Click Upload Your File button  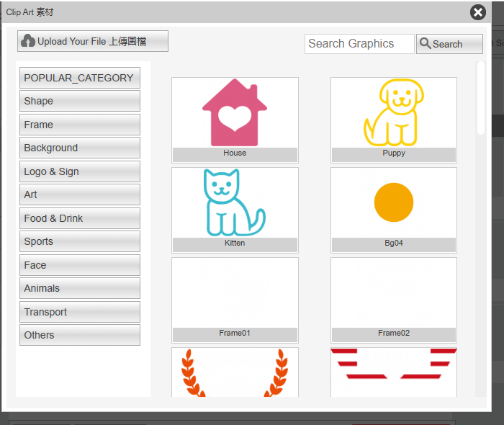pyautogui.click(x=93, y=41)
